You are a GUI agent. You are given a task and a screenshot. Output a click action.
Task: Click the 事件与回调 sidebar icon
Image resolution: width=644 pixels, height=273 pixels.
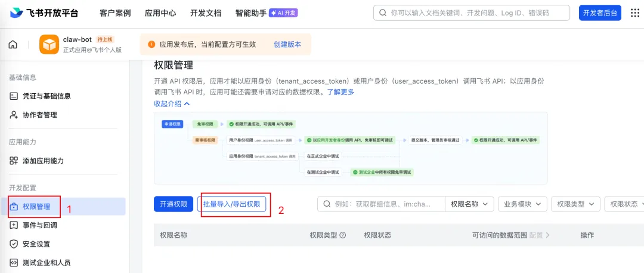[x=14, y=225]
